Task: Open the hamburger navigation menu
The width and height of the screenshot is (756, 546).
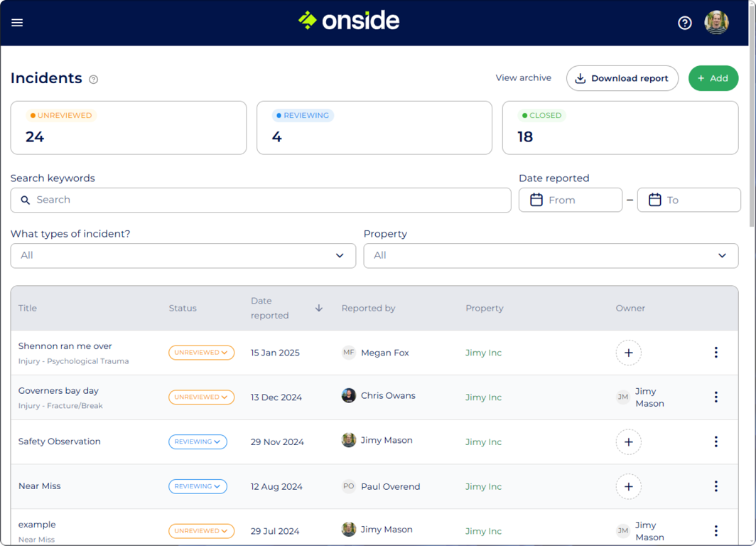Action: [x=17, y=23]
